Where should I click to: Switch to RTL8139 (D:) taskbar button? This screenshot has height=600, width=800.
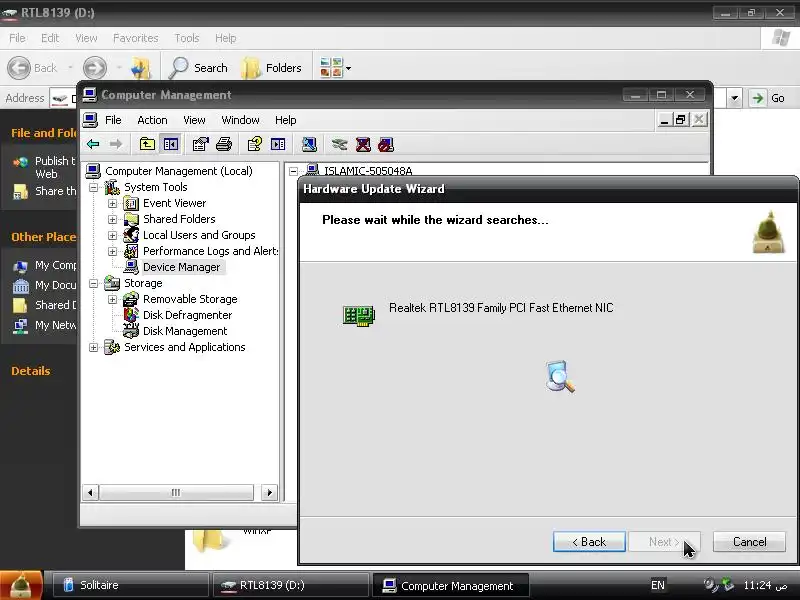point(291,585)
